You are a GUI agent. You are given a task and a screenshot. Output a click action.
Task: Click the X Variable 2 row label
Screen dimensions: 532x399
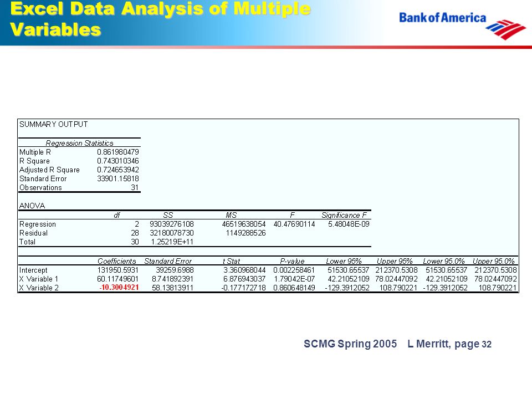[x=39, y=288]
